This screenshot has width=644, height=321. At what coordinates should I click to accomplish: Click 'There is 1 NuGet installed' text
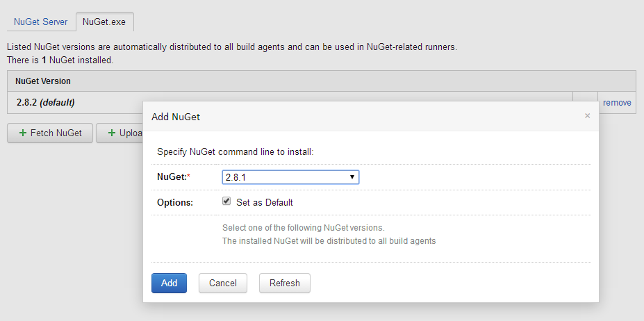tap(60, 60)
